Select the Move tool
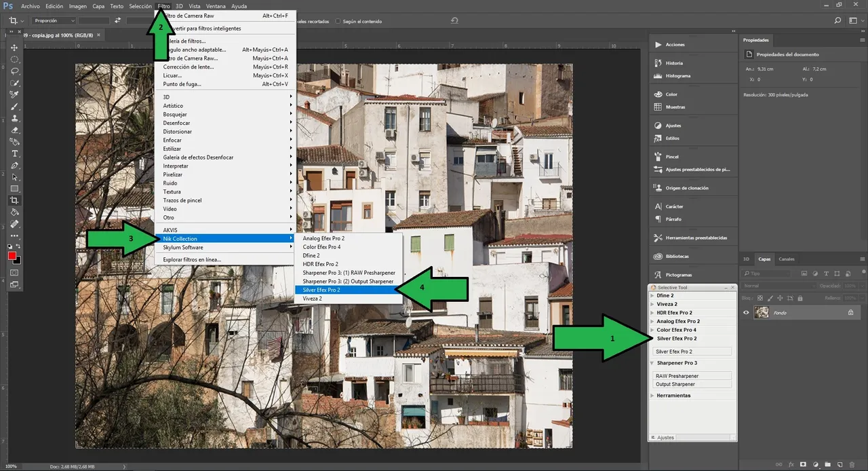Viewport: 868px width, 471px height. pyautogui.click(x=14, y=48)
